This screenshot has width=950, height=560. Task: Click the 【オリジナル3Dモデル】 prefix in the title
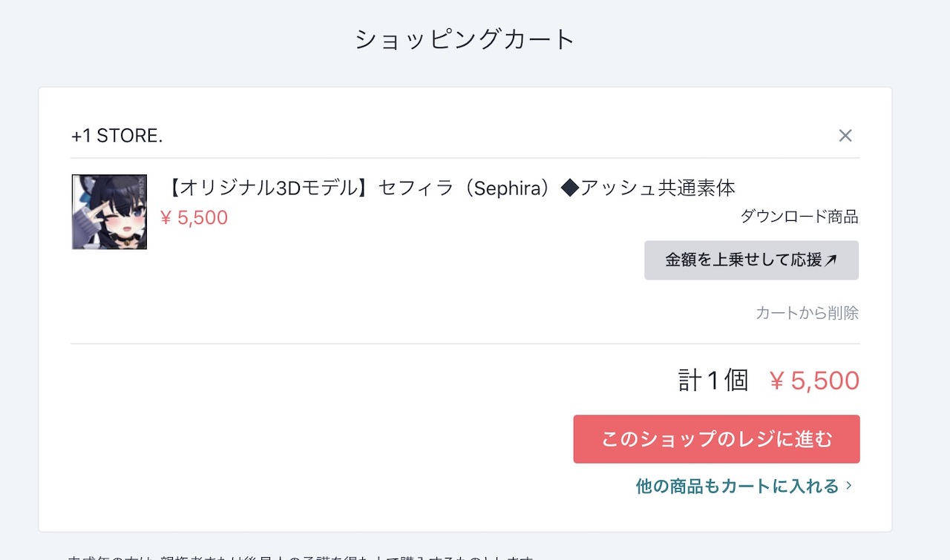(x=269, y=188)
